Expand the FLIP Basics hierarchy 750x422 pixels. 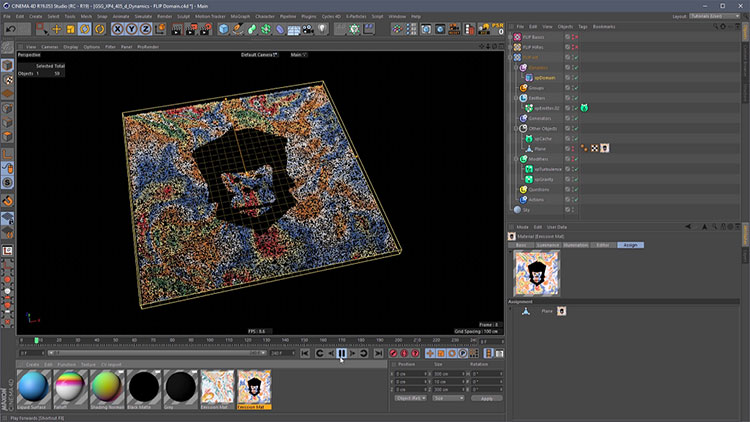pyautogui.click(x=510, y=37)
